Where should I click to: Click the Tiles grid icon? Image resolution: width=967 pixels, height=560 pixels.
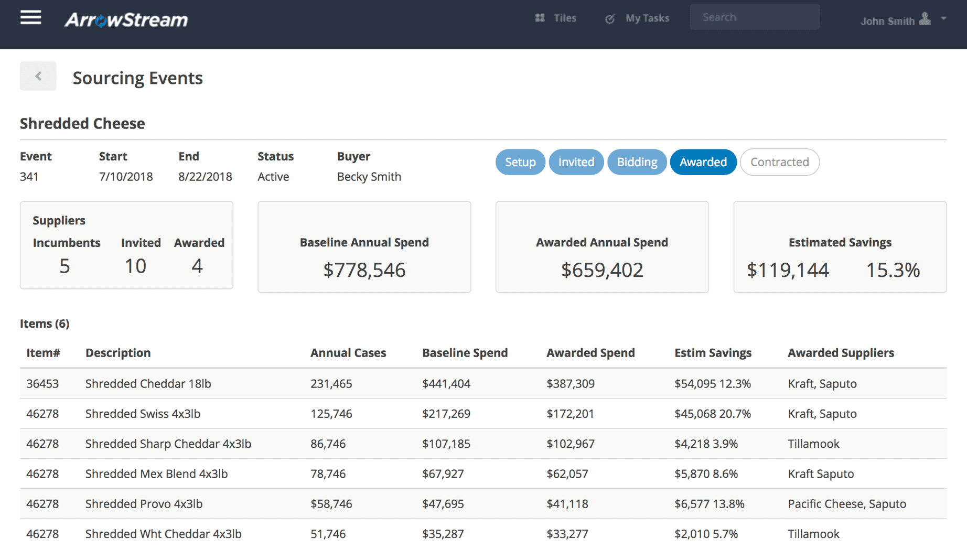coord(540,18)
